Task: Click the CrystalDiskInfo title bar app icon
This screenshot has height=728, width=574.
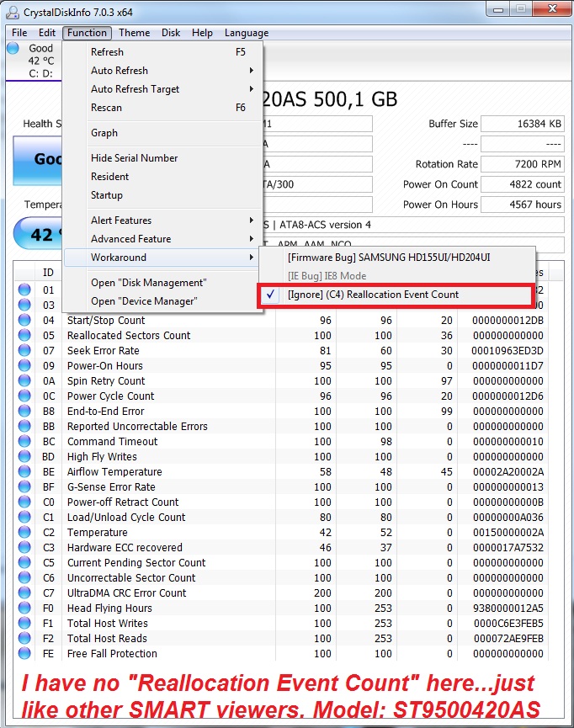Action: 12,12
